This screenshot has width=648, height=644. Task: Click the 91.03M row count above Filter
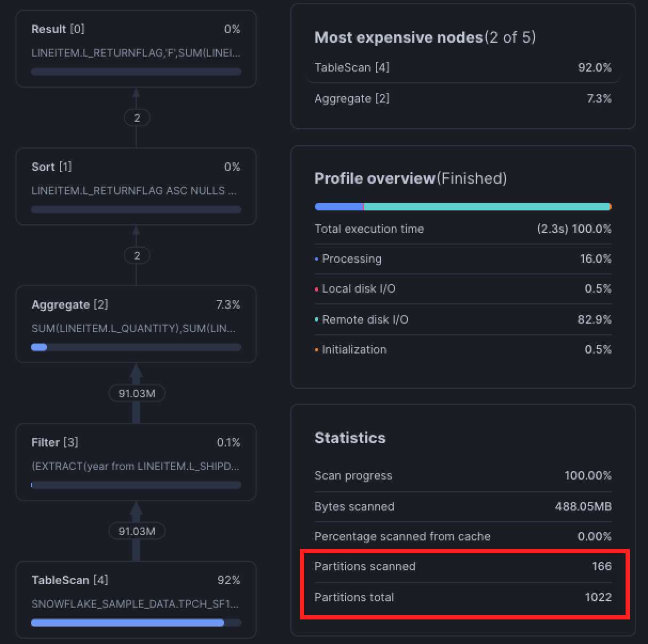pos(137,394)
